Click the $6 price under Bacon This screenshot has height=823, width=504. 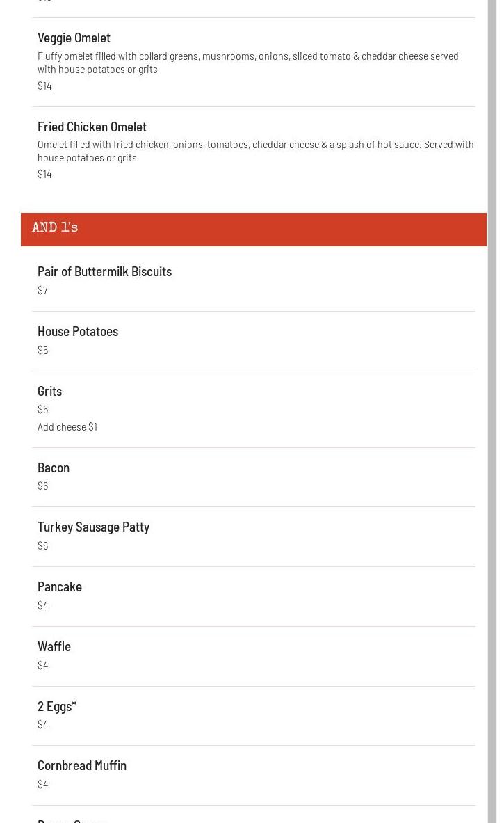(x=42, y=486)
